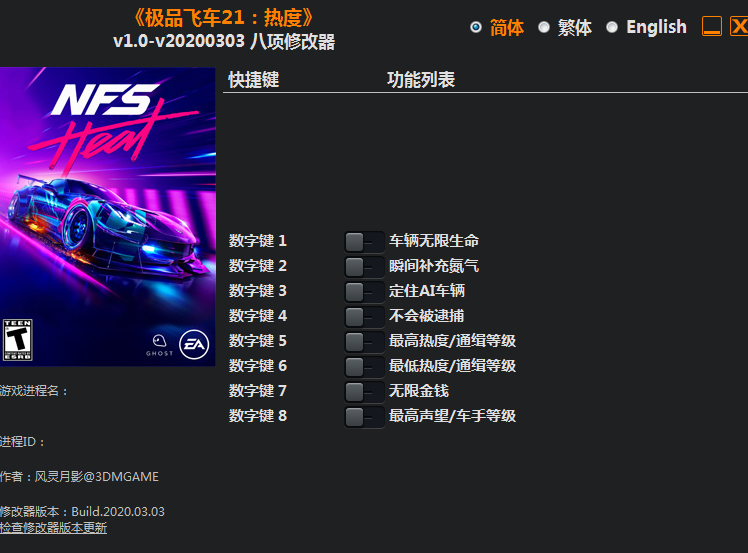Minimize the trainer window
The image size is (748, 553).
pos(712,27)
